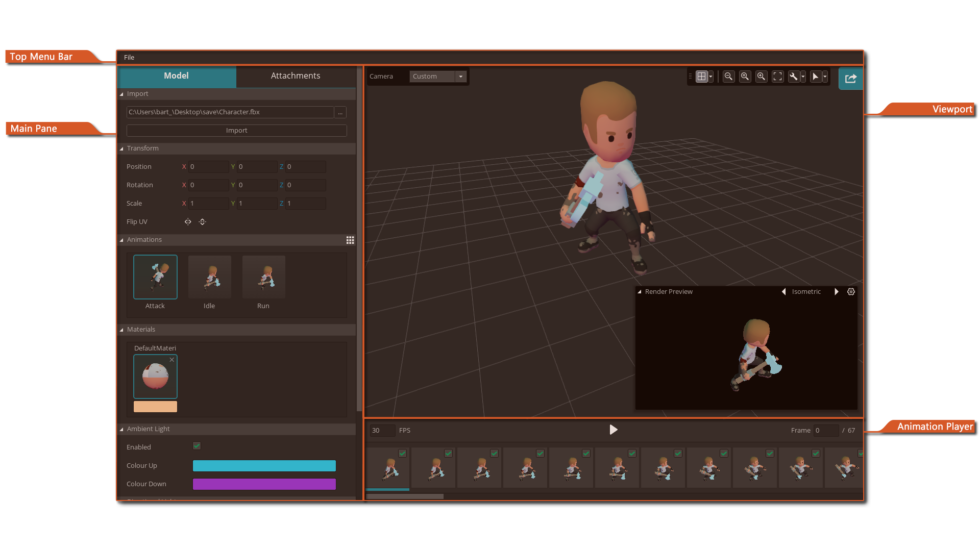Select the tenth timeline frame thumbnail
This screenshot has width=980, height=551.
click(x=800, y=468)
